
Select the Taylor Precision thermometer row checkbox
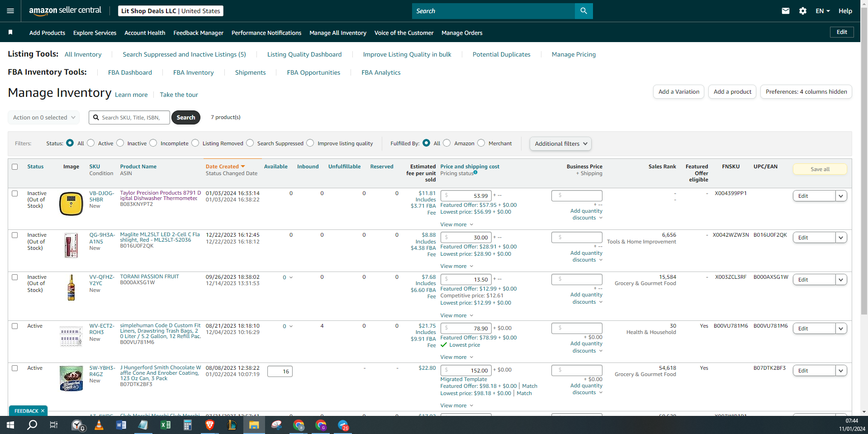[15, 193]
